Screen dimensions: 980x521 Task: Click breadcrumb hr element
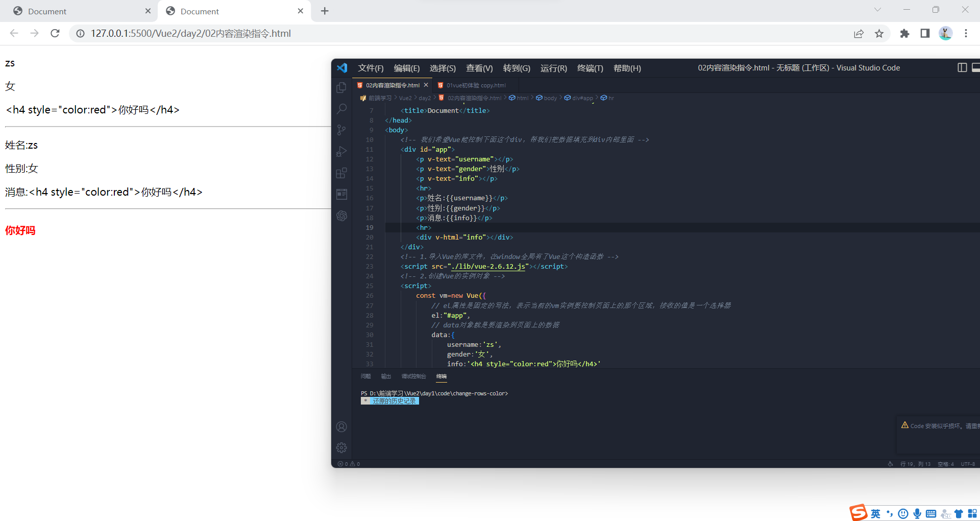[607, 98]
